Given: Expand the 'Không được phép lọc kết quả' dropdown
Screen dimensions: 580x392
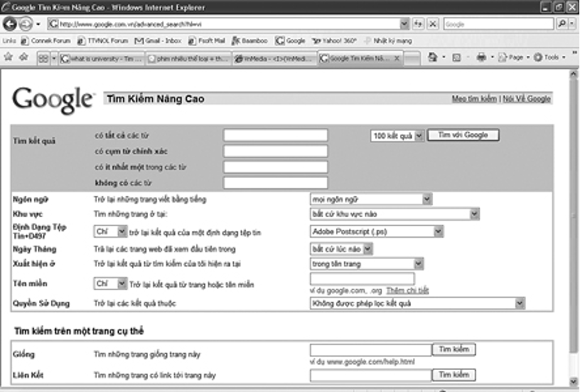Looking at the screenshot, I should [519, 304].
